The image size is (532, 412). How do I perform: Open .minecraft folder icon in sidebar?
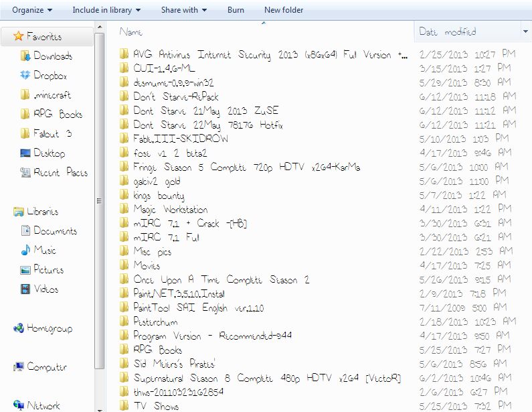coord(25,94)
